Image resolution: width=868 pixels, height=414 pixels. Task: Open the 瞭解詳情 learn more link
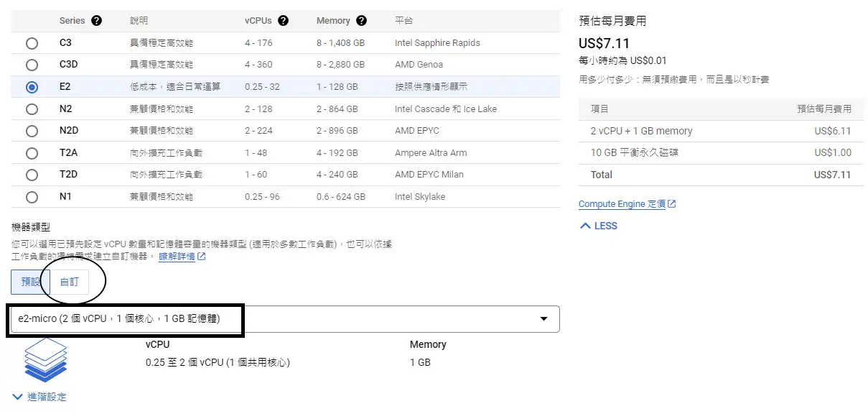pyautogui.click(x=177, y=257)
